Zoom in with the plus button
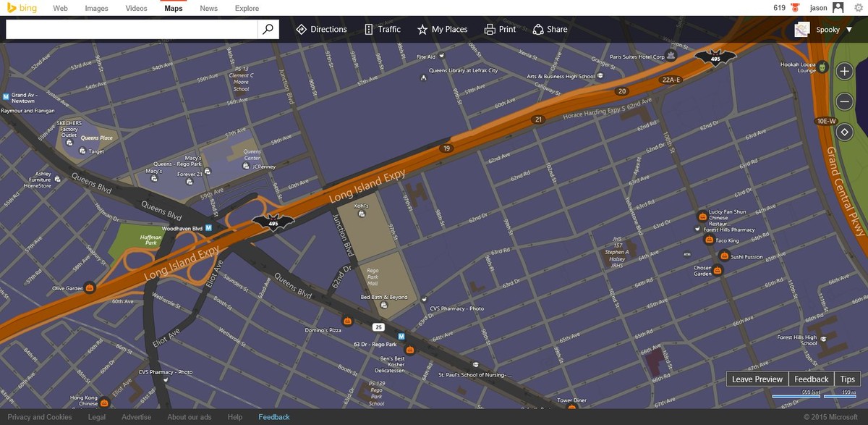This screenshot has width=868, height=425. (x=844, y=71)
